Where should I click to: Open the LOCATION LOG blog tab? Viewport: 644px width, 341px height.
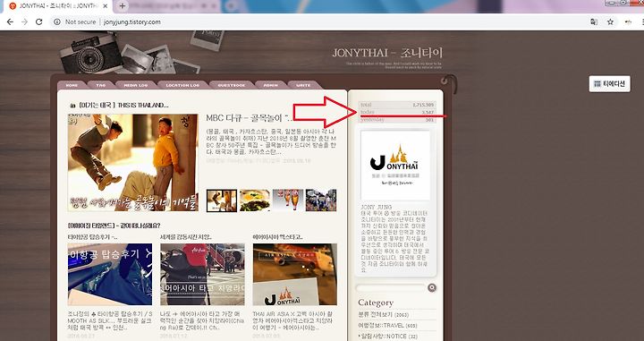click(x=183, y=85)
